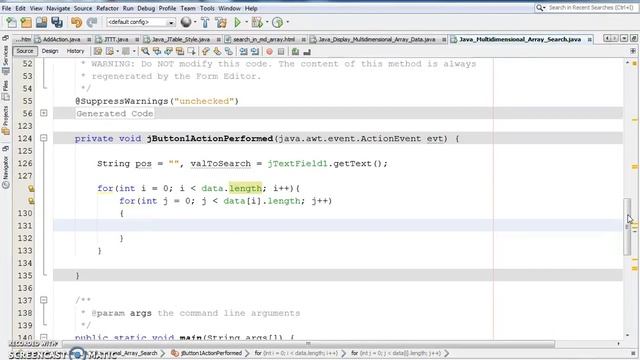Click the horizontal scrollbar in the editor
640x360 pixels.
click(x=309, y=344)
